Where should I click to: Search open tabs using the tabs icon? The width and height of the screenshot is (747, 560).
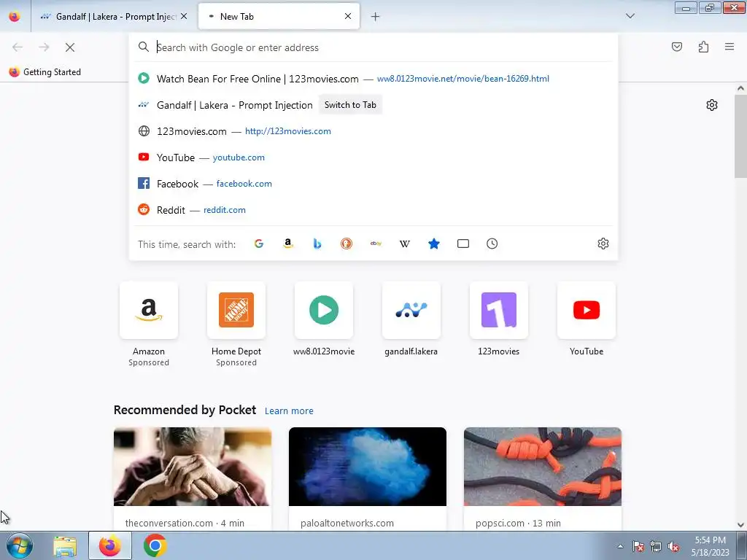click(463, 244)
